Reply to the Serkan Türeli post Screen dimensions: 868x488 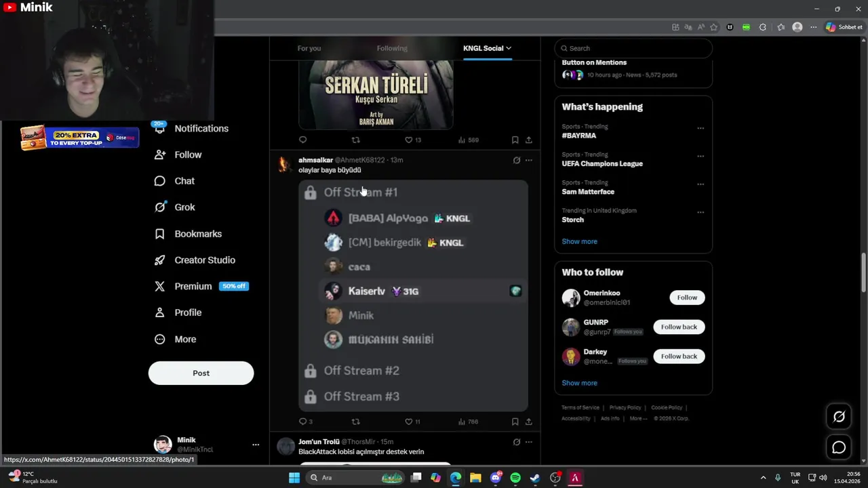pyautogui.click(x=303, y=140)
